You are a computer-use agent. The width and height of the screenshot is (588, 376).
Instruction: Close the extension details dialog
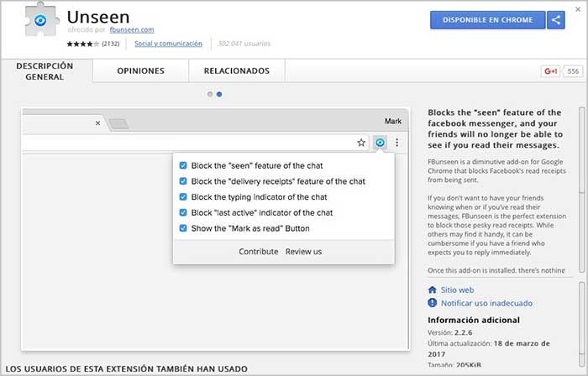tap(578, 9)
